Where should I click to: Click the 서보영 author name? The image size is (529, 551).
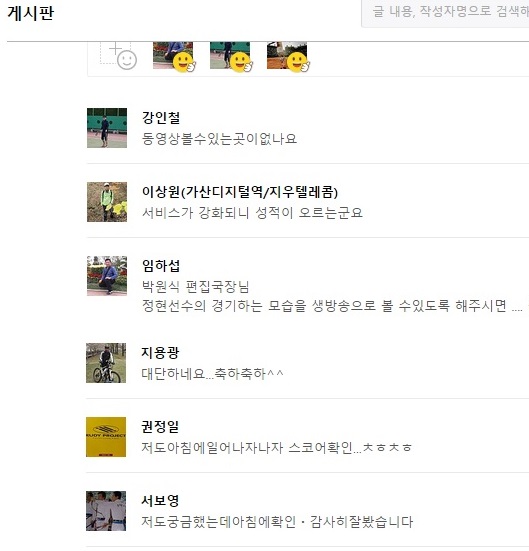click(160, 500)
